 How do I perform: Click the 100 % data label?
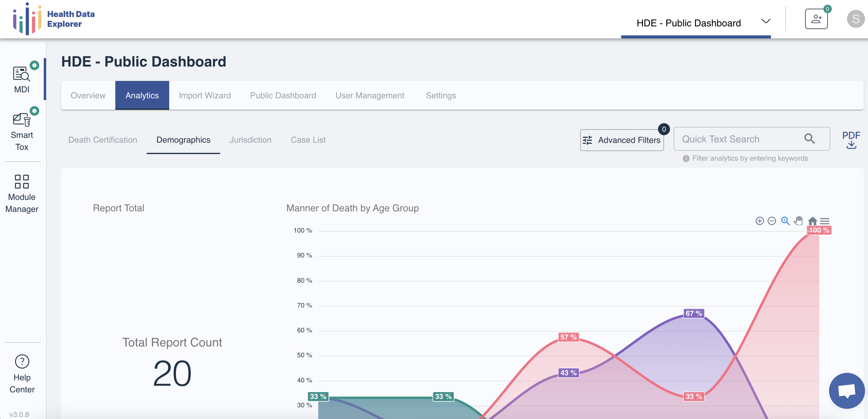tap(819, 230)
